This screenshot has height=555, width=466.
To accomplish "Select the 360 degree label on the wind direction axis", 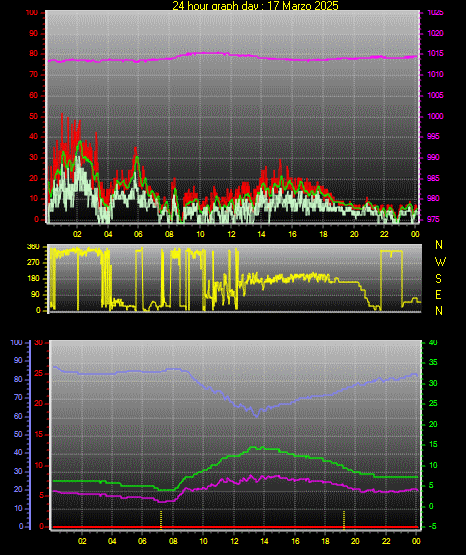I will 34,247.
